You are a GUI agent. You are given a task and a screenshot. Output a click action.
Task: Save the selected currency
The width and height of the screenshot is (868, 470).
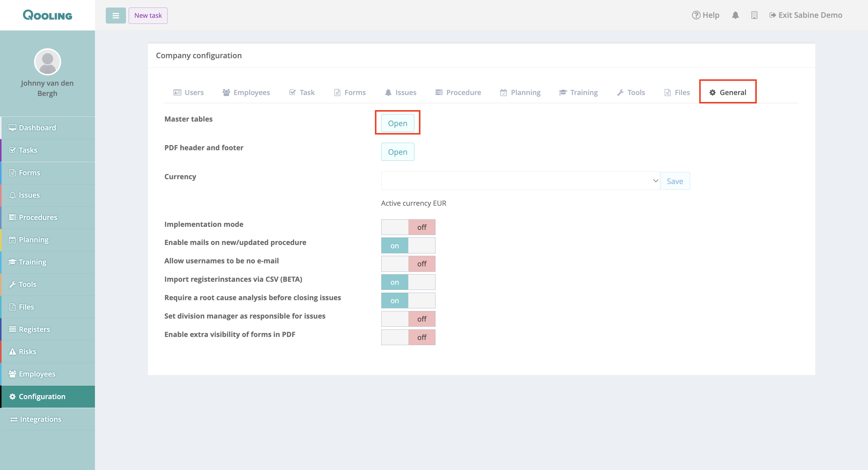pos(675,181)
